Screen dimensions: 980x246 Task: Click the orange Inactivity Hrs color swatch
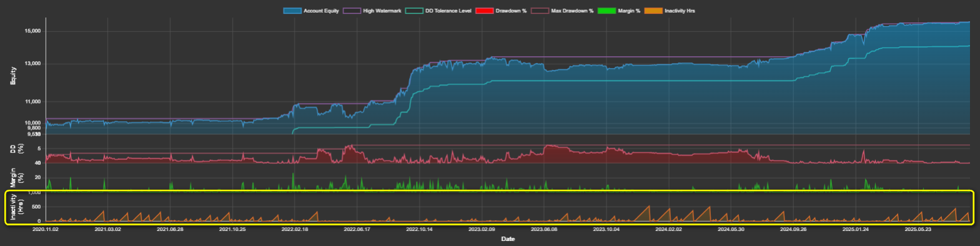tap(654, 11)
